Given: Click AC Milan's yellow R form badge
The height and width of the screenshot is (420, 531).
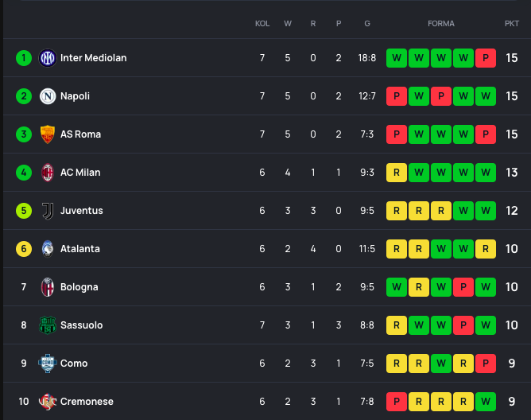Looking at the screenshot, I should click(396, 173).
